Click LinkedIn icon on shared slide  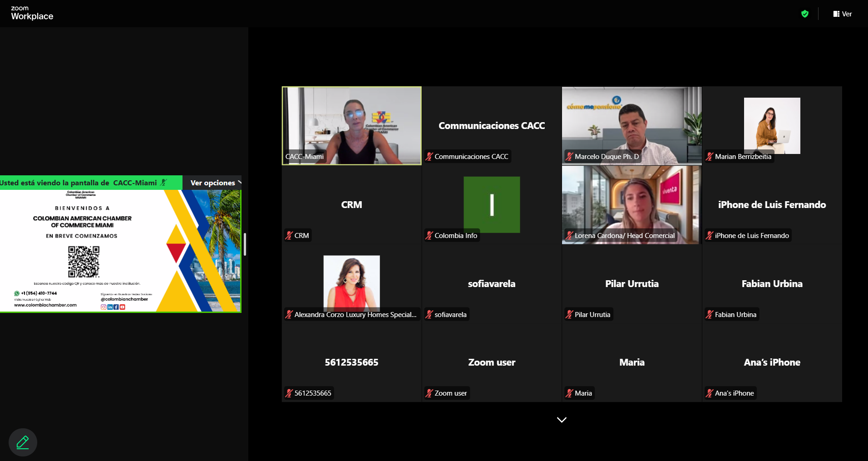[110, 307]
